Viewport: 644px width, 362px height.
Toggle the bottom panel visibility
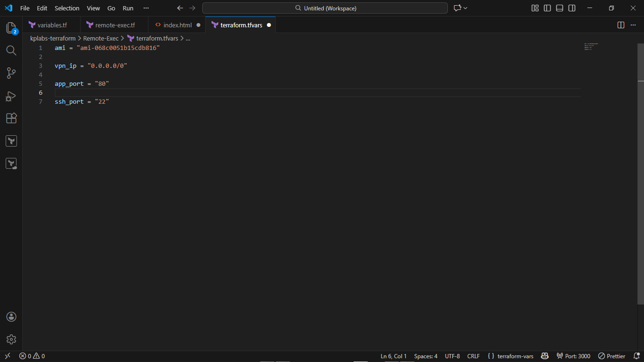click(560, 8)
